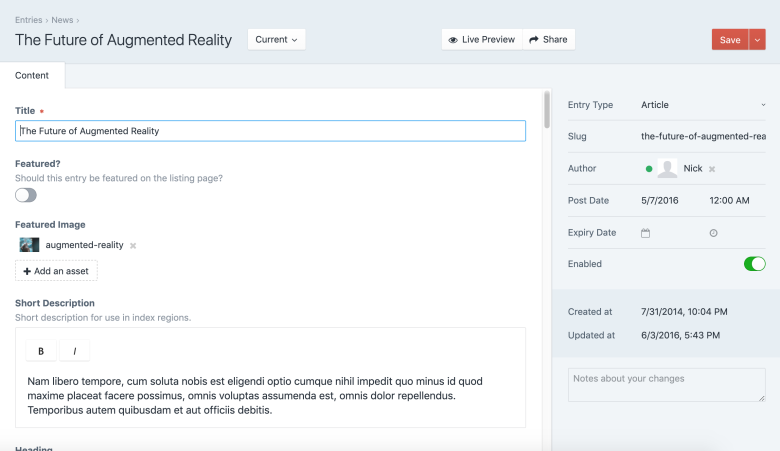This screenshot has width=780, height=451.
Task: Remove the augmented-reality asset
Action: click(133, 246)
